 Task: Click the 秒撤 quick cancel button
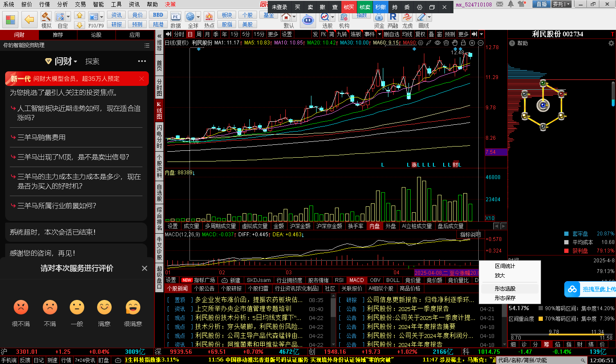(x=380, y=7)
